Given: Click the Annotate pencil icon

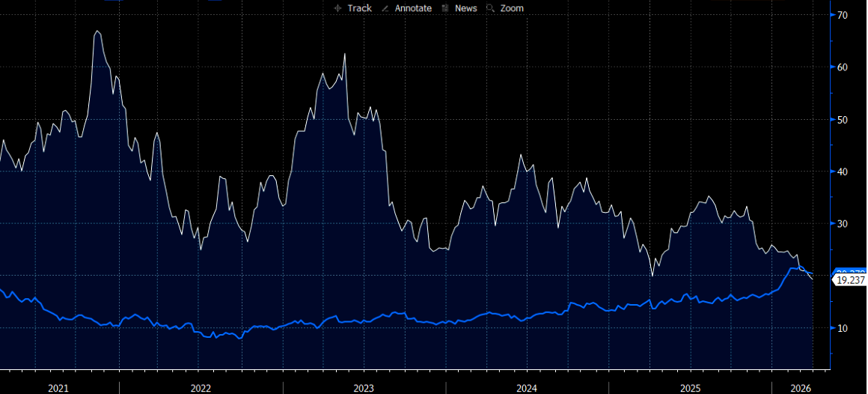Looking at the screenshot, I should pyautogui.click(x=385, y=8).
